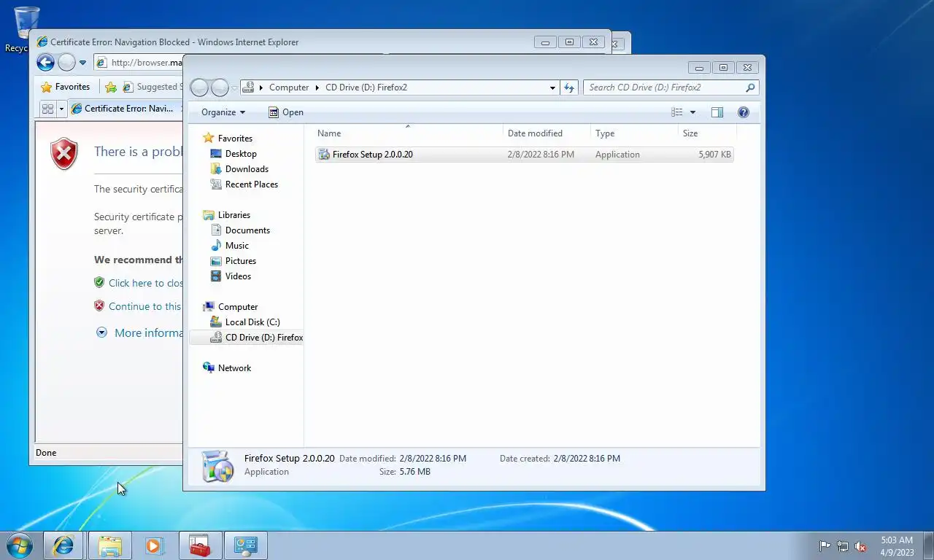Expand arrow after Computer breadcrumb

click(317, 87)
